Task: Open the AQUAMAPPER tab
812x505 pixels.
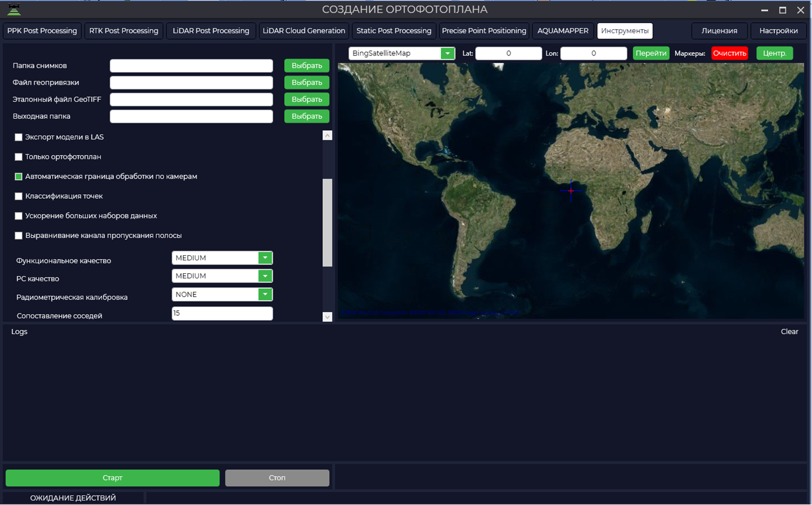Action: pyautogui.click(x=563, y=31)
